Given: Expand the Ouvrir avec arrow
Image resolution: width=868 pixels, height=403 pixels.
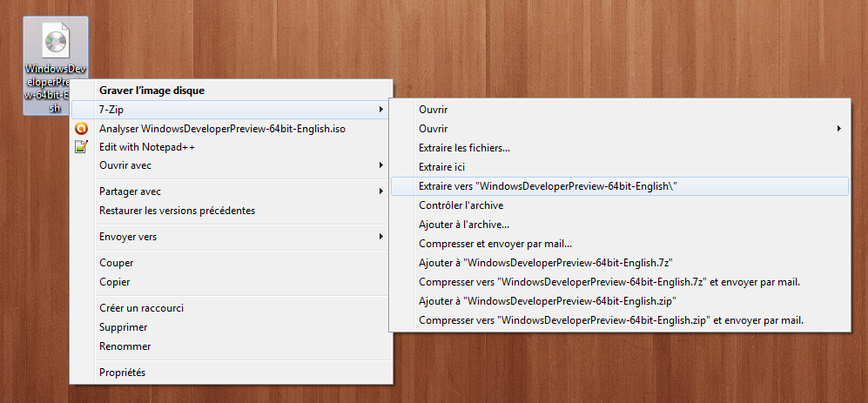Looking at the screenshot, I should (x=380, y=165).
